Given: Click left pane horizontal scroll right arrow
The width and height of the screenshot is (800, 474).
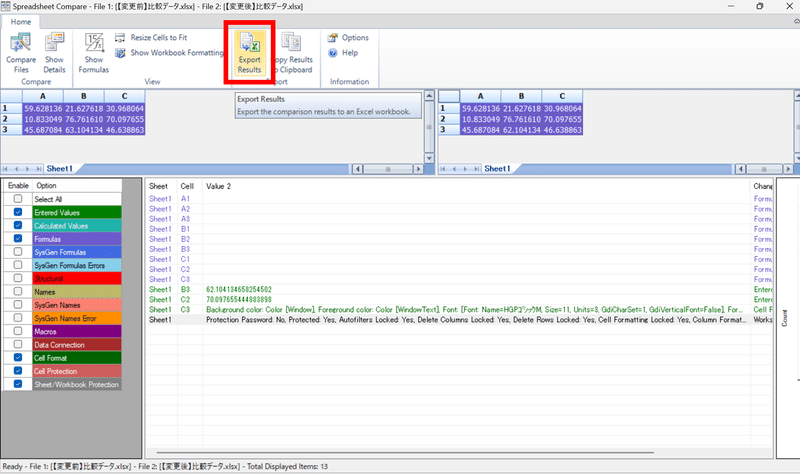Looking at the screenshot, I should (418, 169).
